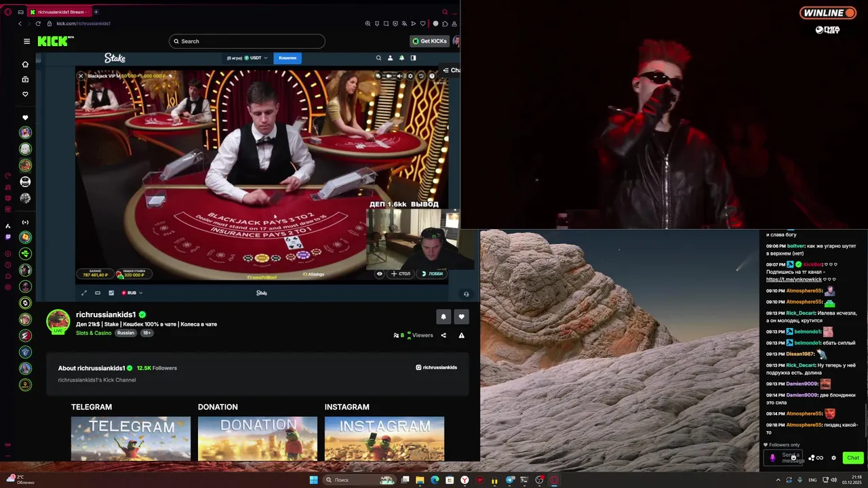Toggle Stake theatre mode icon

point(98,293)
